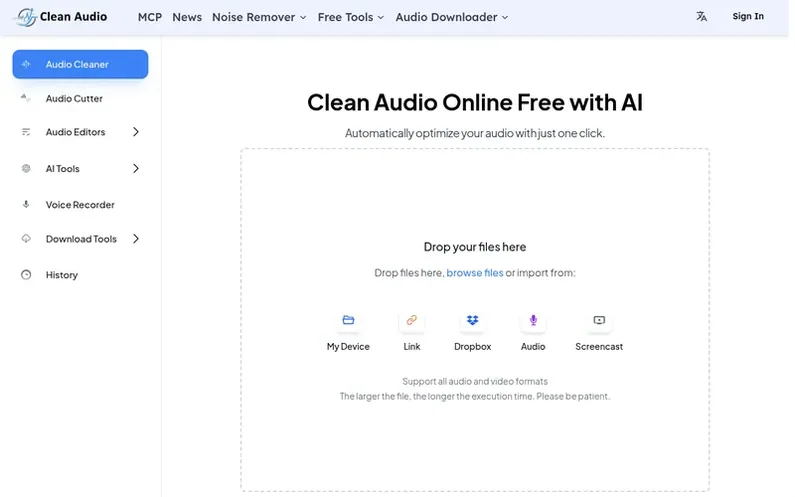
Task: Open the Noise Remover dropdown arrow
Action: 303,17
